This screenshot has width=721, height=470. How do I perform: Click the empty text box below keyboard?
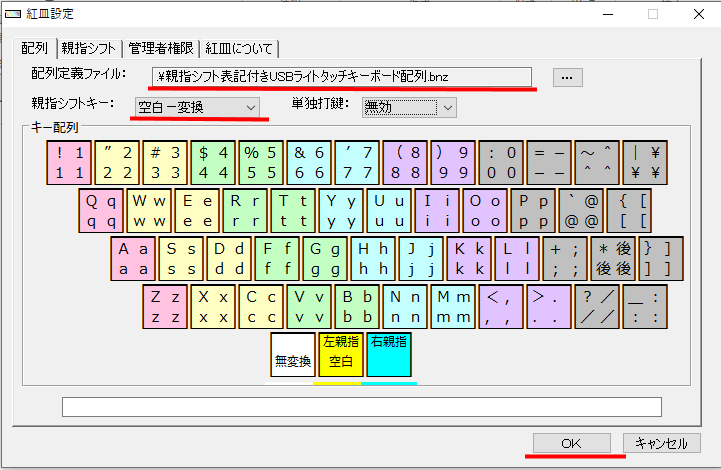coord(361,406)
